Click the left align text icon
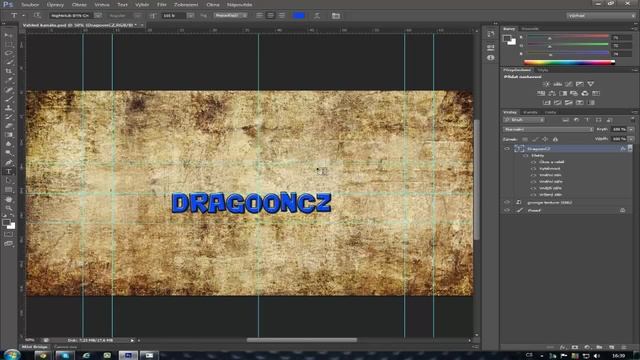 tap(259, 16)
